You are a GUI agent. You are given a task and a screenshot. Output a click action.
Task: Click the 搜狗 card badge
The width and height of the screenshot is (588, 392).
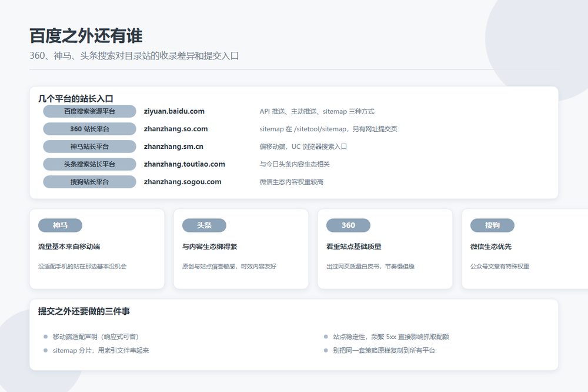492,225
